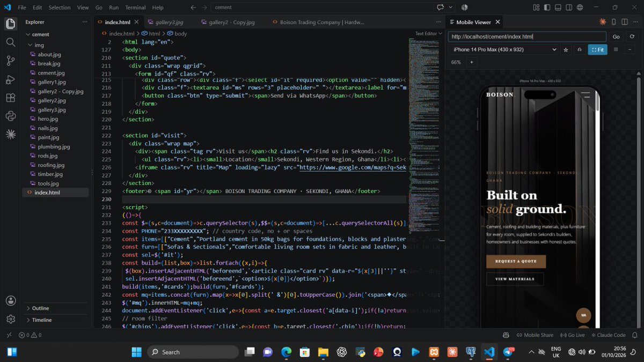This screenshot has width=644, height=362.
Task: Close the Mobile Viewer tab
Action: (497, 22)
